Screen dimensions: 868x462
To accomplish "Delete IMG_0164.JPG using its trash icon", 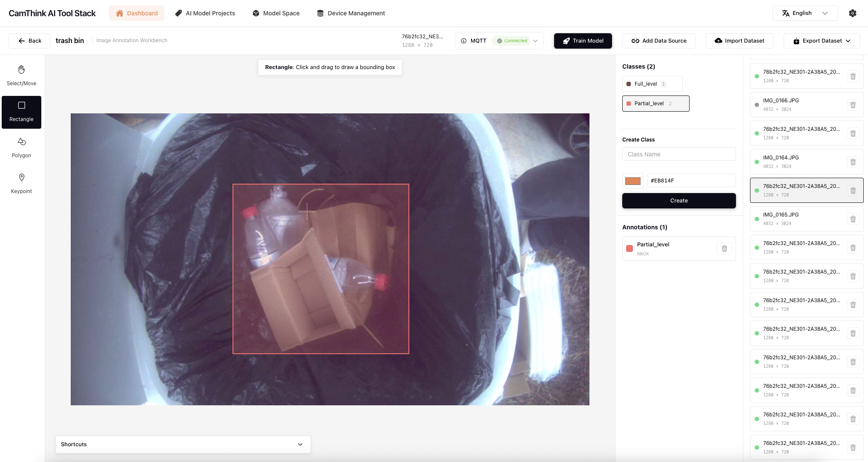I will (853, 162).
